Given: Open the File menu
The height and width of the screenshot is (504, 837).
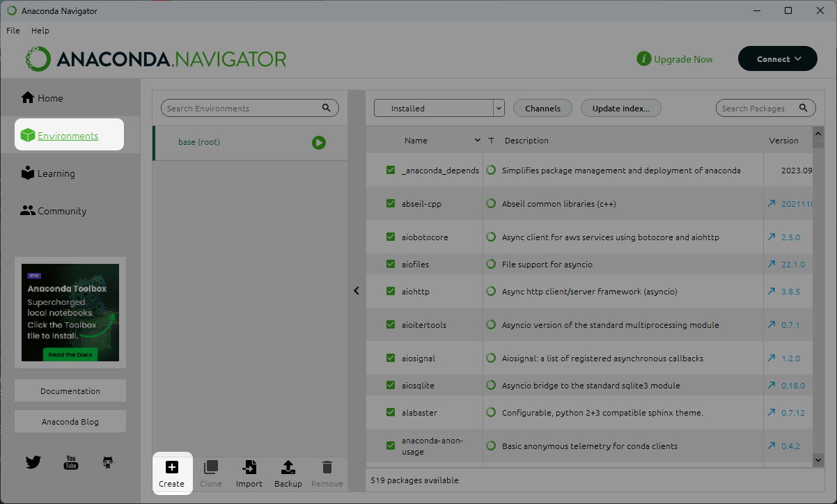Looking at the screenshot, I should point(13,31).
